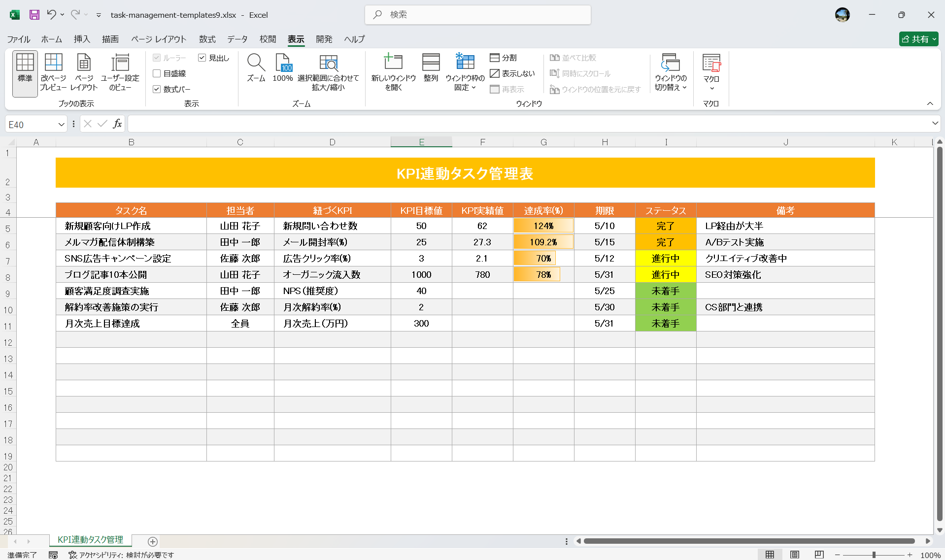Viewport: 945px width, 560px height.
Task: Switch to Normal view in status bar
Action: (x=770, y=555)
